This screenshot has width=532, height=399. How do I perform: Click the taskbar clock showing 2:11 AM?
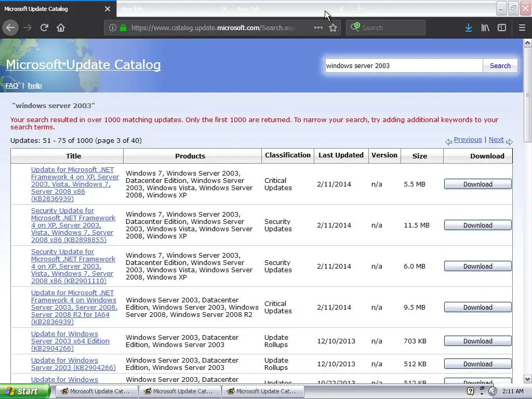(x=513, y=391)
